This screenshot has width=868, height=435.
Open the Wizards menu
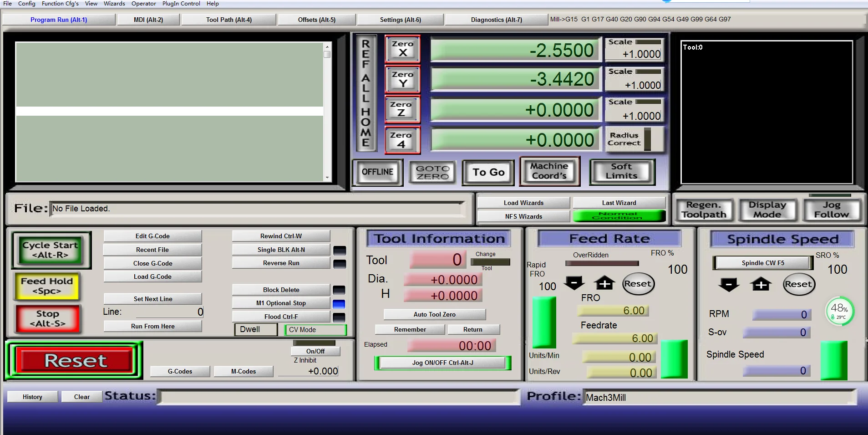pyautogui.click(x=114, y=4)
